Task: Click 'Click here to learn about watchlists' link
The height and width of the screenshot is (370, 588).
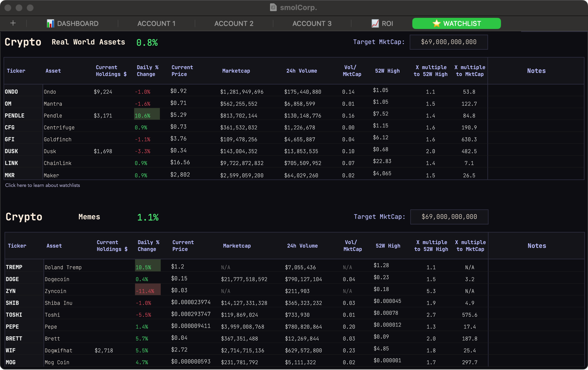Action: pyautogui.click(x=42, y=185)
